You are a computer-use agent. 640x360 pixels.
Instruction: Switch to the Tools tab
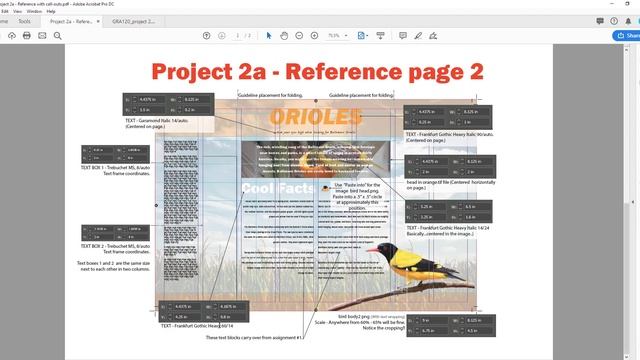coord(24,21)
